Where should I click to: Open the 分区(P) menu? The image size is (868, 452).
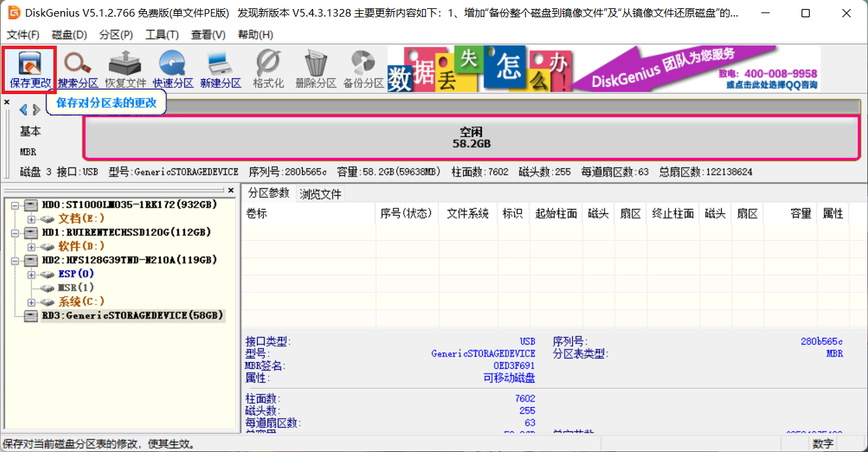click(x=116, y=35)
